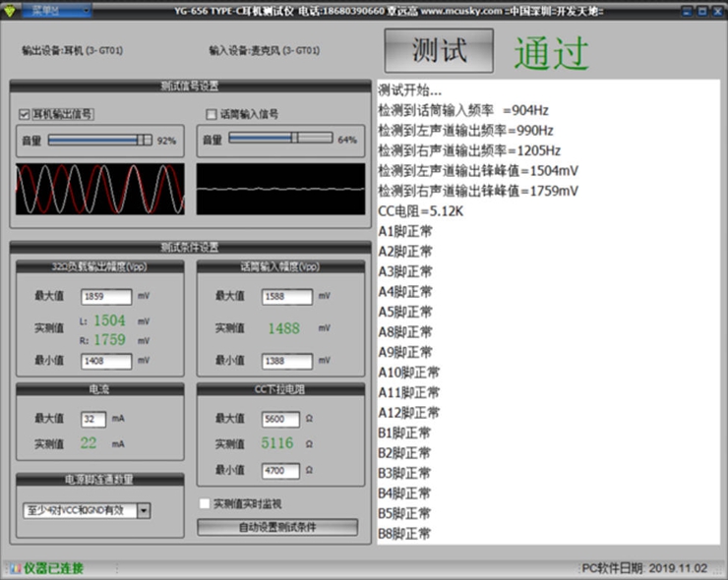728x580 pixels.
Task: Click the 测试开始... log line
Action: coord(410,89)
